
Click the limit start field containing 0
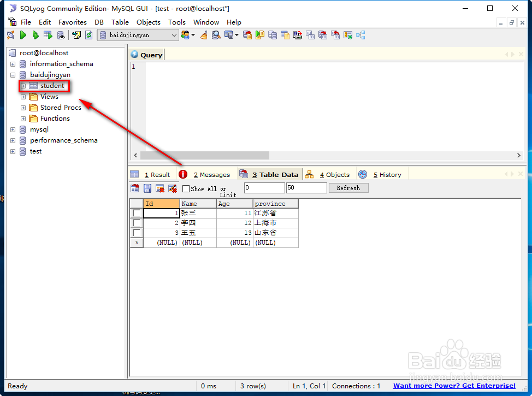264,188
